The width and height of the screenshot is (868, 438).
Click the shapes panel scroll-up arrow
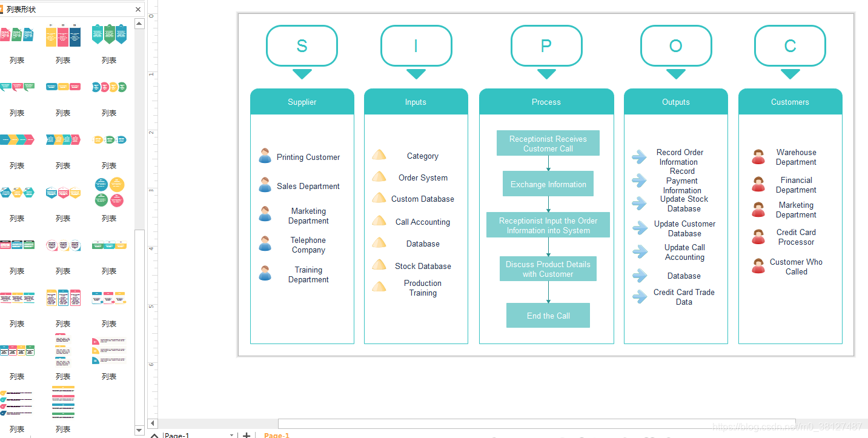pyautogui.click(x=139, y=24)
